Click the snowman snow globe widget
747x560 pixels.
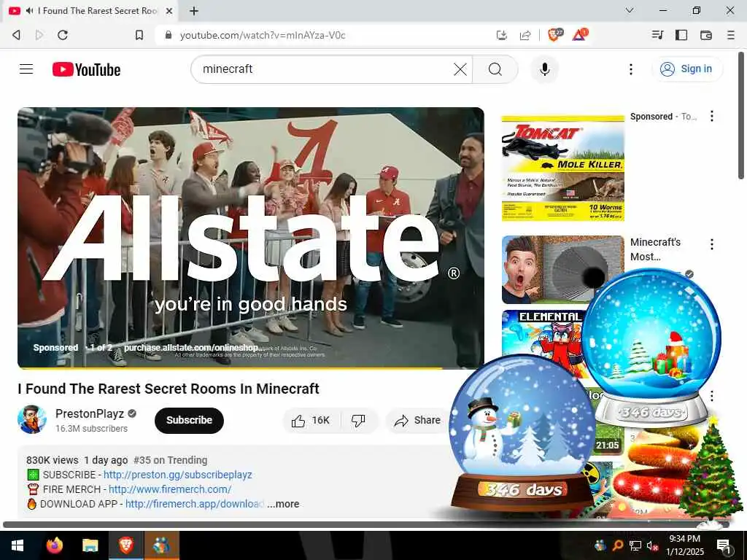[522, 433]
